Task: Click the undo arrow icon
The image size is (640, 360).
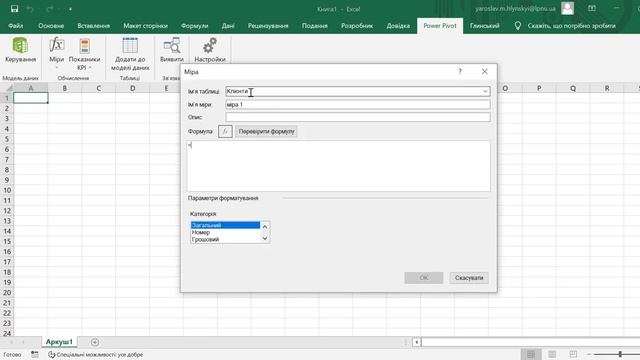Action: [30, 9]
